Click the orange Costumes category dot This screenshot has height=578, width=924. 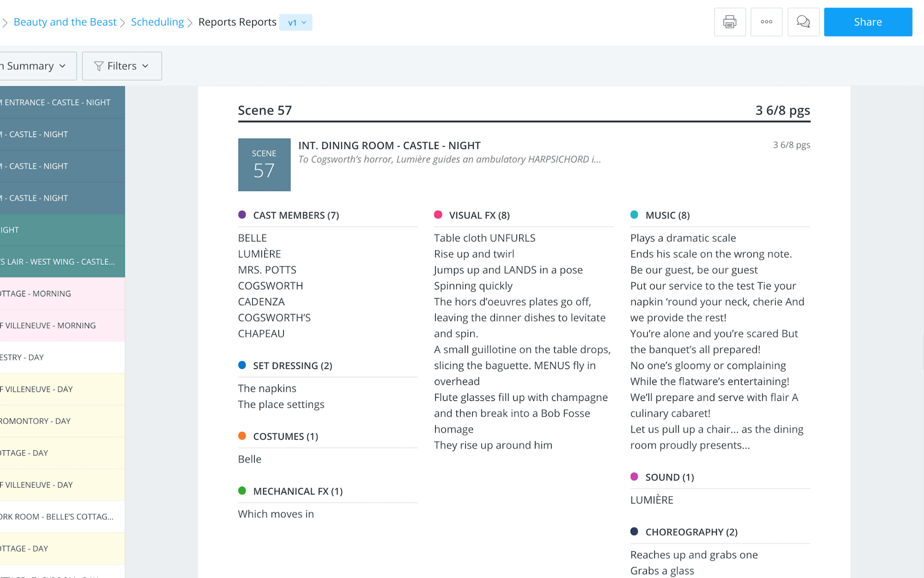pos(242,436)
